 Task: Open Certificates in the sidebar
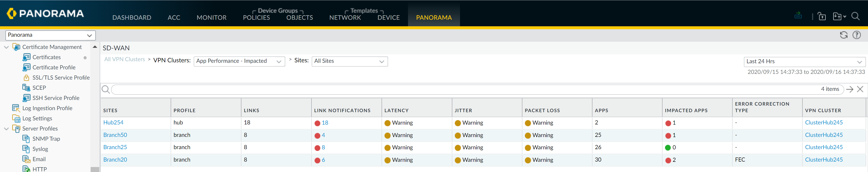click(47, 57)
